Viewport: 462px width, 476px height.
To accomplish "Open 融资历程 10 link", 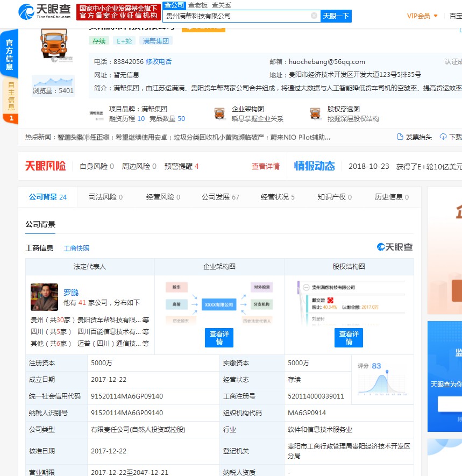I will pos(127,119).
